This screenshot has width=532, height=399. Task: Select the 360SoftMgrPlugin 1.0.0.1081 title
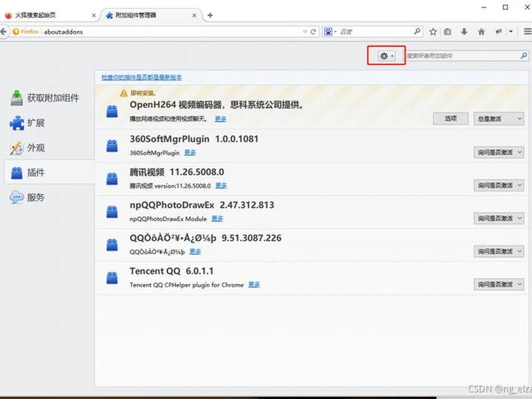(x=194, y=139)
